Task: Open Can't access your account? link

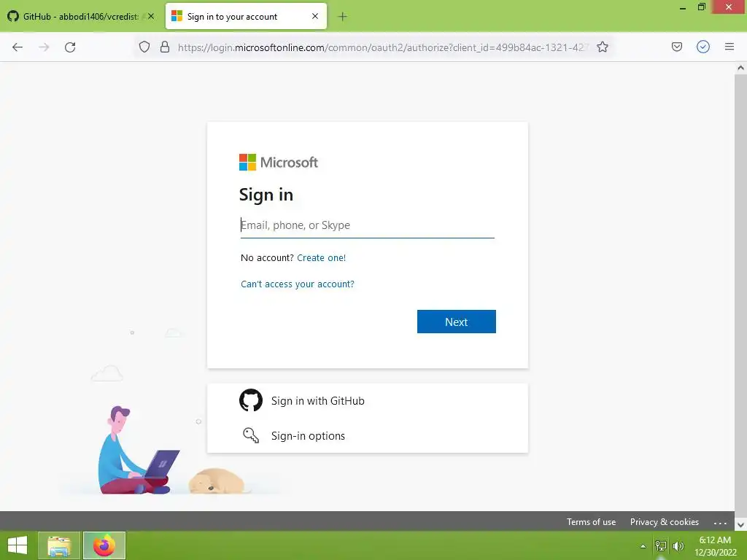Action: pyautogui.click(x=298, y=284)
